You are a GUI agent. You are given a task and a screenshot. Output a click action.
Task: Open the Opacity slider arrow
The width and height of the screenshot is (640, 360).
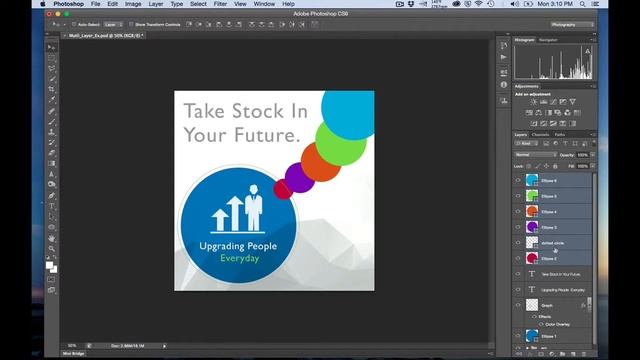coord(593,155)
